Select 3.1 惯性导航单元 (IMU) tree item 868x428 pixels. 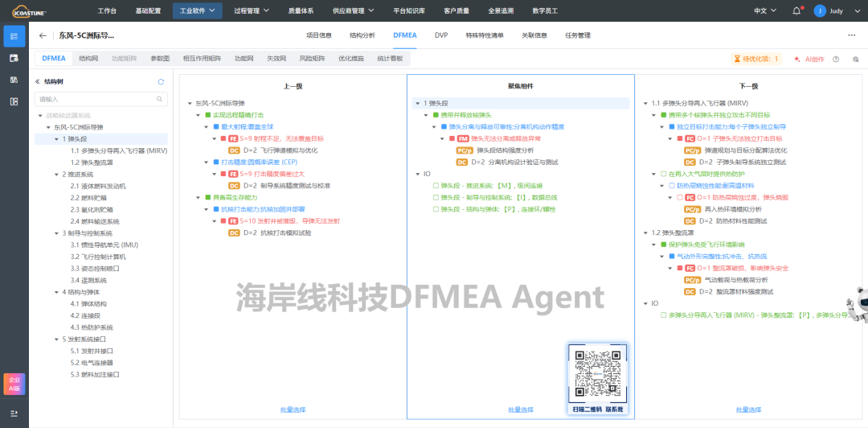pyautogui.click(x=104, y=245)
